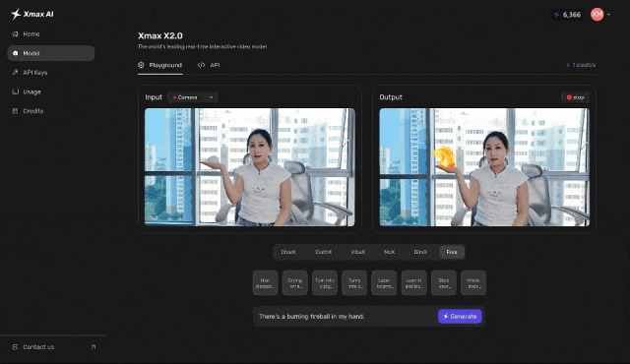Click the prompt text input field

[346, 316]
